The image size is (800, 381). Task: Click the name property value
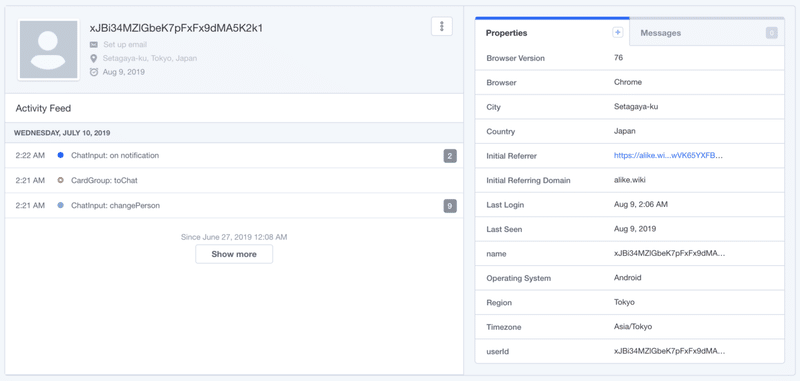click(670, 253)
